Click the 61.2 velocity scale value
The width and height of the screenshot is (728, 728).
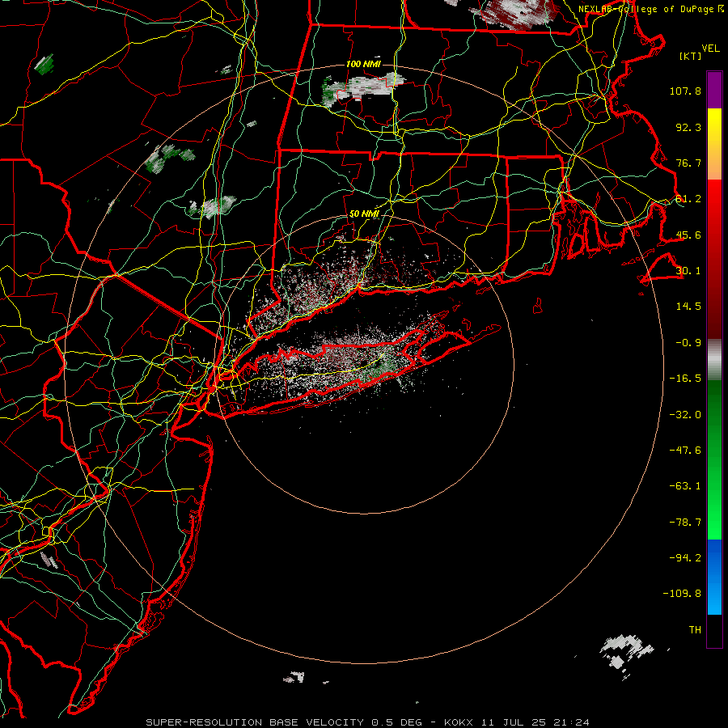688,199
